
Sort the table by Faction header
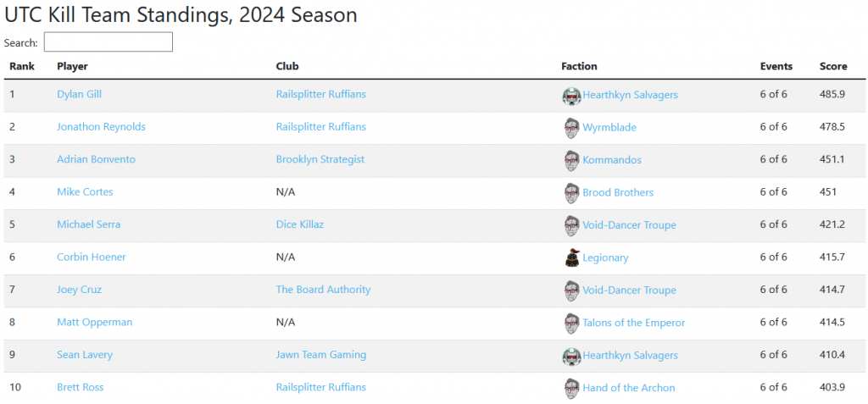pos(579,66)
